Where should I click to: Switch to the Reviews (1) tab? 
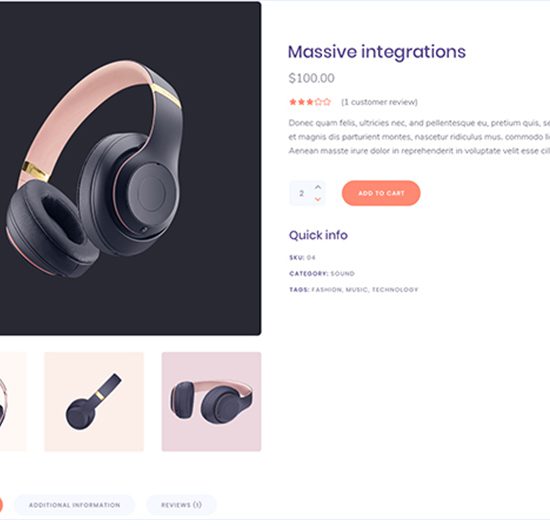181,505
